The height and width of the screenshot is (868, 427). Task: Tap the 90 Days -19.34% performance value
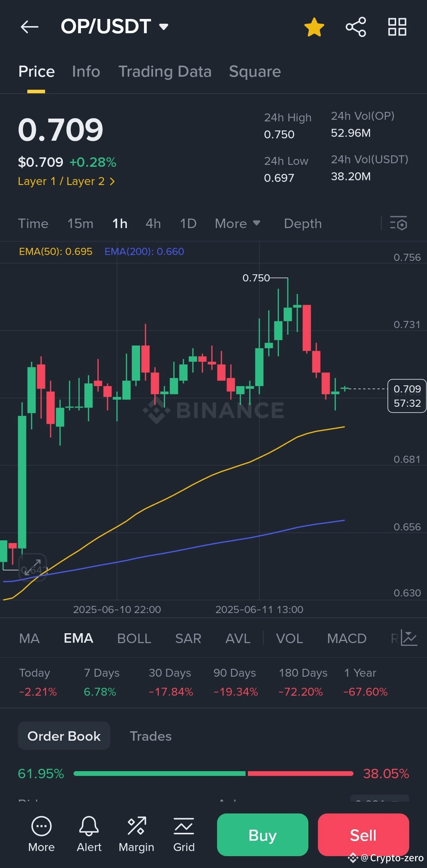click(236, 692)
